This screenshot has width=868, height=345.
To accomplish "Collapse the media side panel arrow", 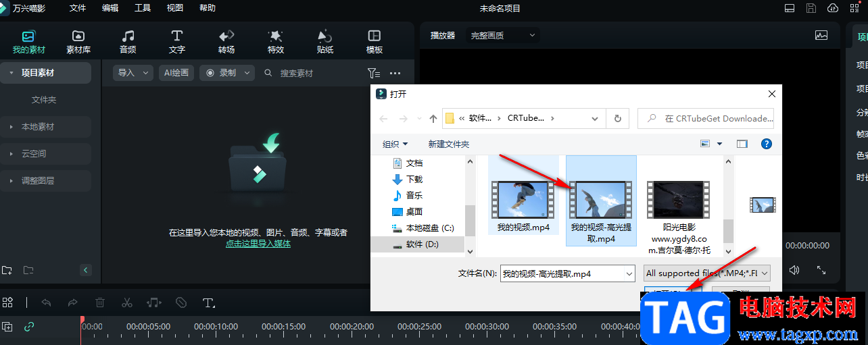I will point(86,270).
